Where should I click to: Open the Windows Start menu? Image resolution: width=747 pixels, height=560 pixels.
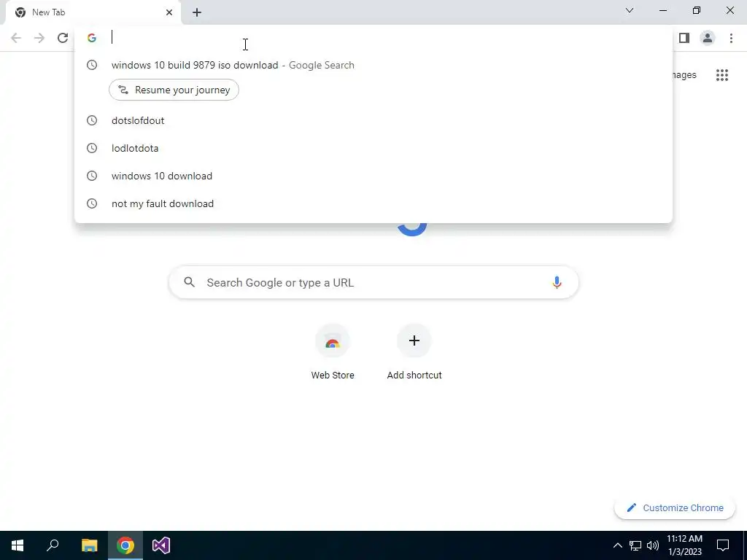pos(18,545)
